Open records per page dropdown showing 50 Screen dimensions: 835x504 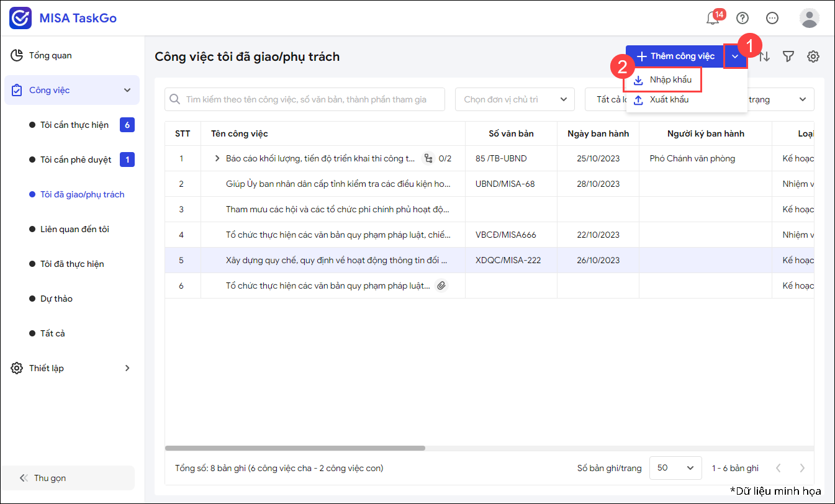pyautogui.click(x=675, y=468)
